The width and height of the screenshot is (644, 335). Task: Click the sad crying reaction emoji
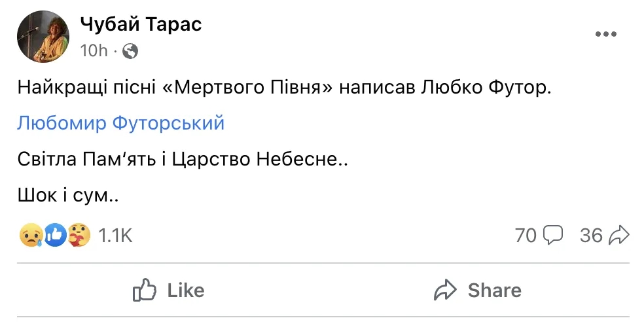(x=31, y=236)
